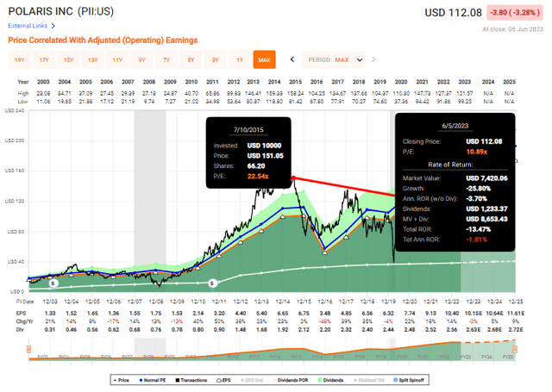Screen dimensions: 552x392
Task: Select the 19Y time period tab
Action: (x=19, y=59)
